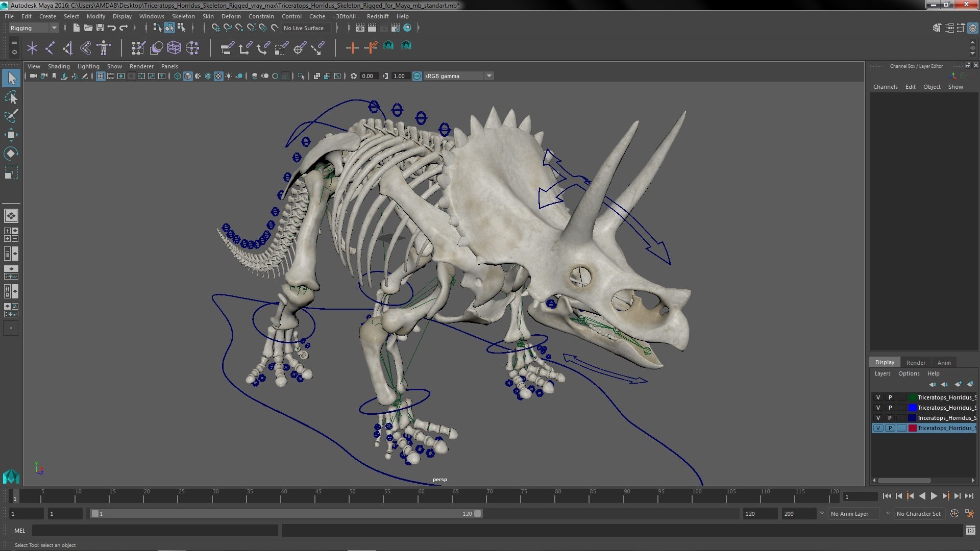Play the animation forwards
Image resolution: width=980 pixels, height=551 pixels.
point(934,496)
